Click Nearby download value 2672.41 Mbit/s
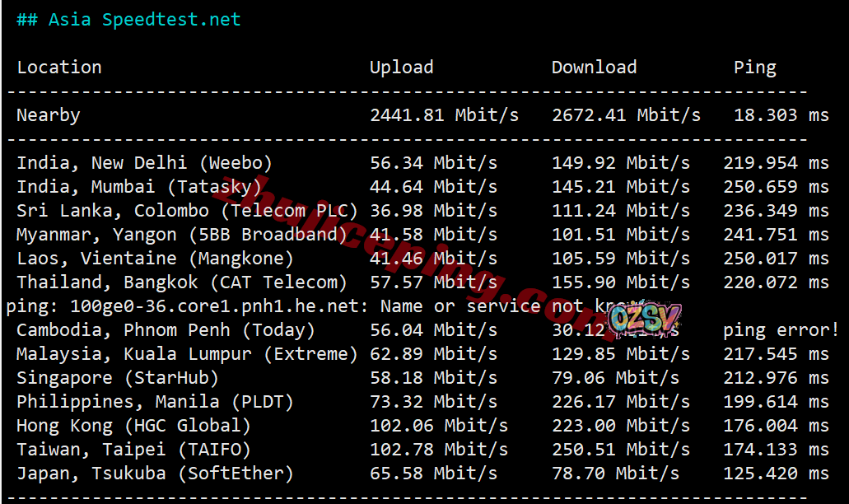Viewport: 849px width, 504px height. 626,115
